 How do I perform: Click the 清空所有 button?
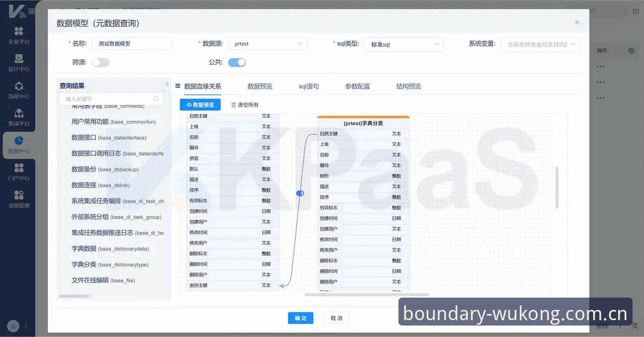(245, 105)
